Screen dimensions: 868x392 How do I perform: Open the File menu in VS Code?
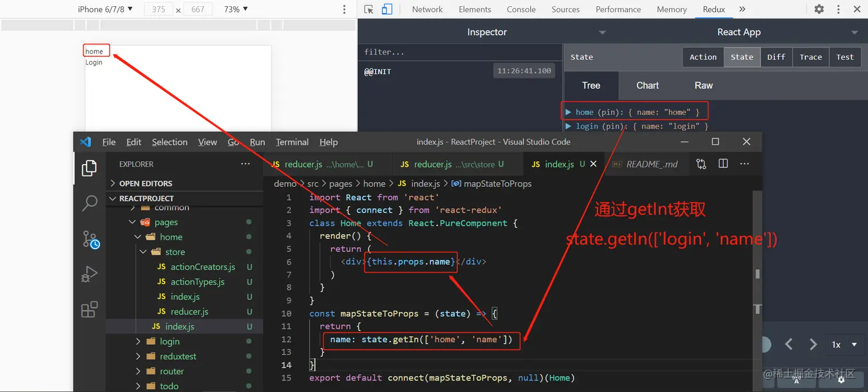109,142
